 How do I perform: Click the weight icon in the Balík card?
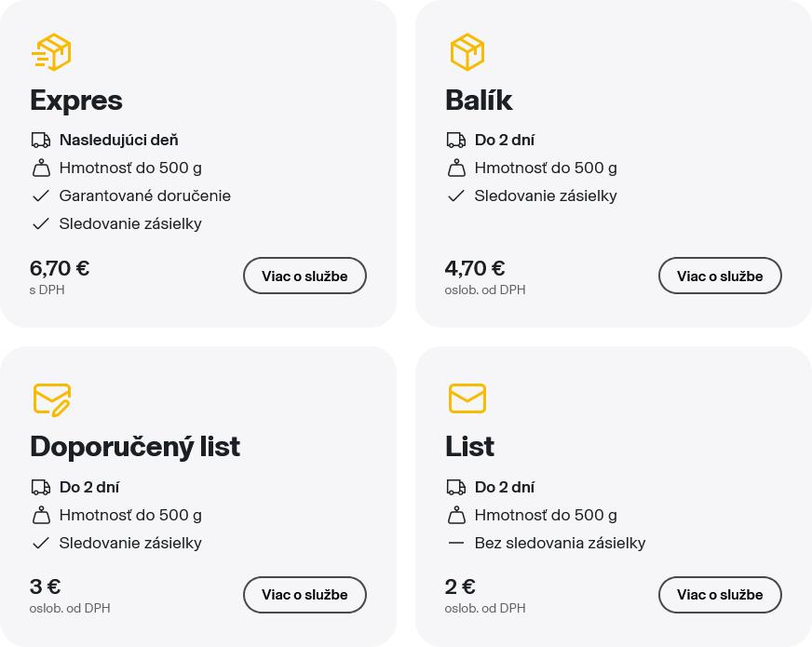click(x=456, y=168)
